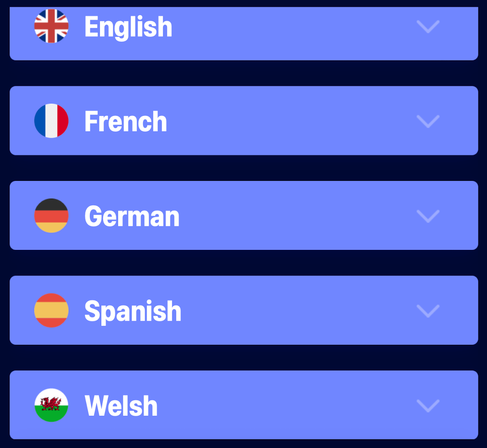This screenshot has width=487, height=448.
Task: Open the German dropdown arrow
Action: pos(428,216)
